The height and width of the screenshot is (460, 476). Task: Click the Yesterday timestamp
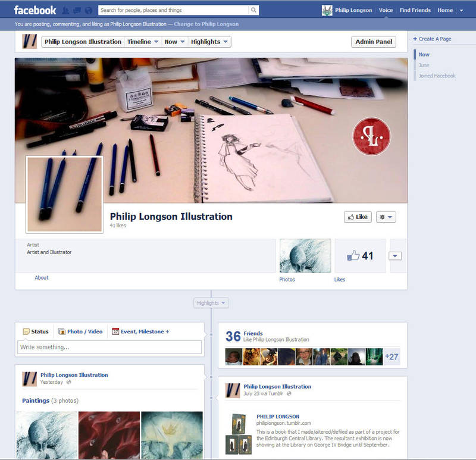click(x=52, y=382)
